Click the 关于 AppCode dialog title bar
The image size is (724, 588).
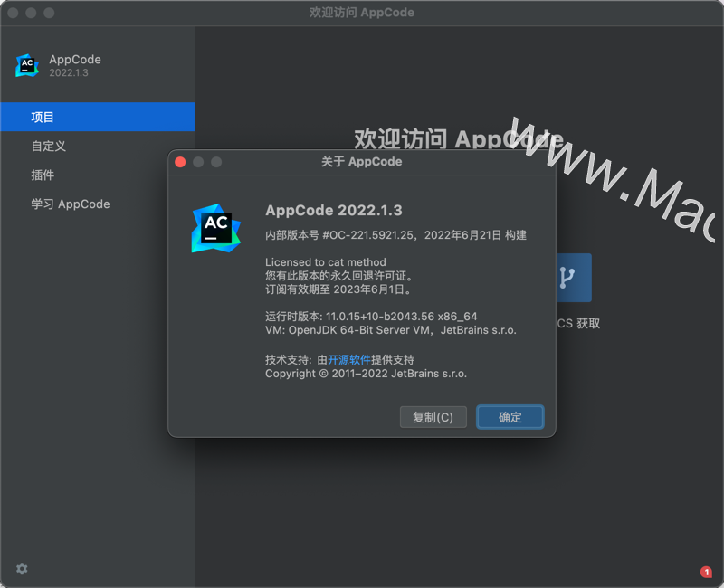tap(362, 161)
